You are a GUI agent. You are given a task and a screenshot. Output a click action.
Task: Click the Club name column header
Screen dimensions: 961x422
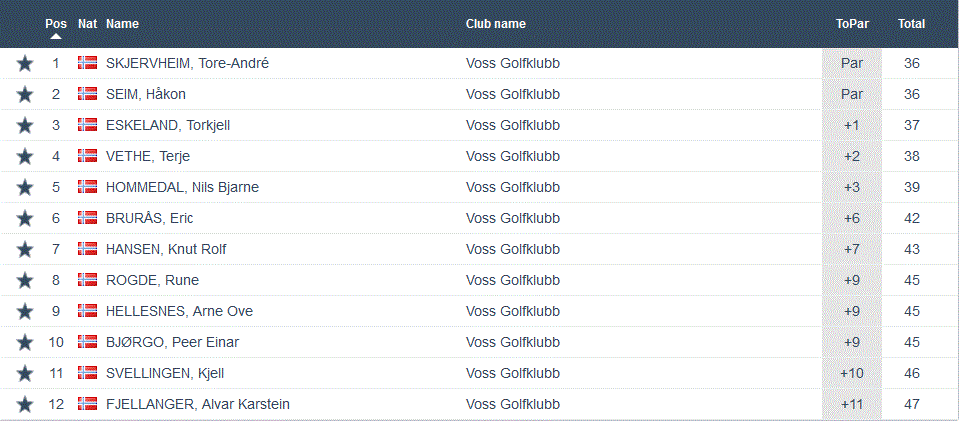495,24
